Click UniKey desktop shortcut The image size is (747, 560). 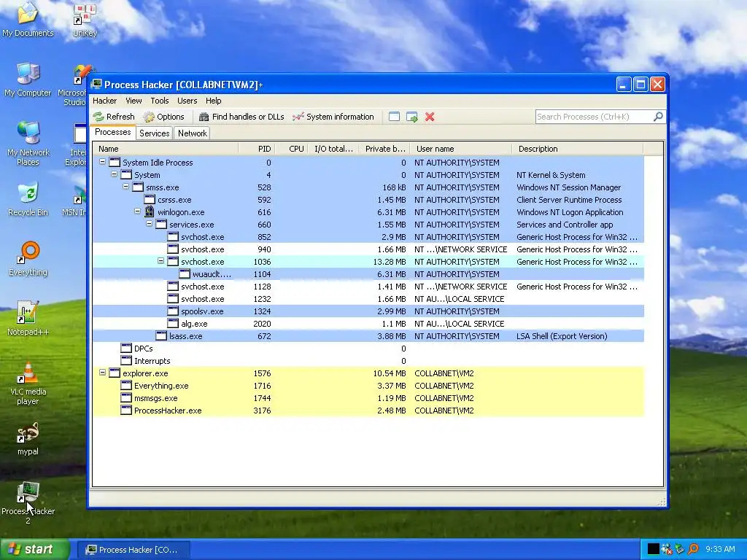(x=85, y=20)
